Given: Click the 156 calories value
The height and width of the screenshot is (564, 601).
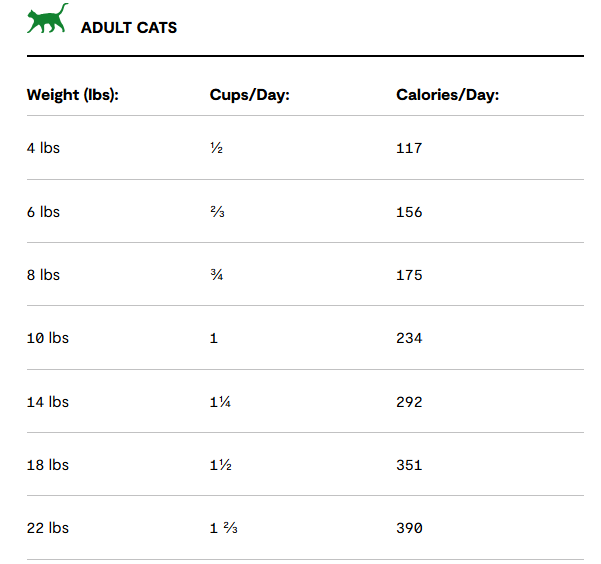Looking at the screenshot, I should tap(409, 212).
